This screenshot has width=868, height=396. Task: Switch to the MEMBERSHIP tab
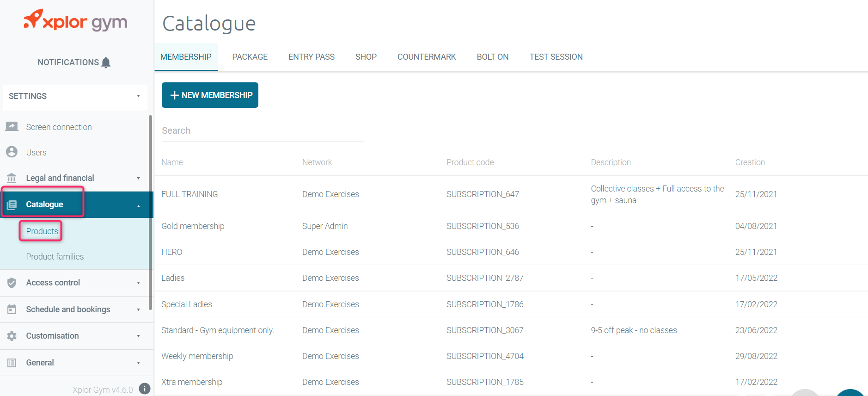tap(186, 57)
